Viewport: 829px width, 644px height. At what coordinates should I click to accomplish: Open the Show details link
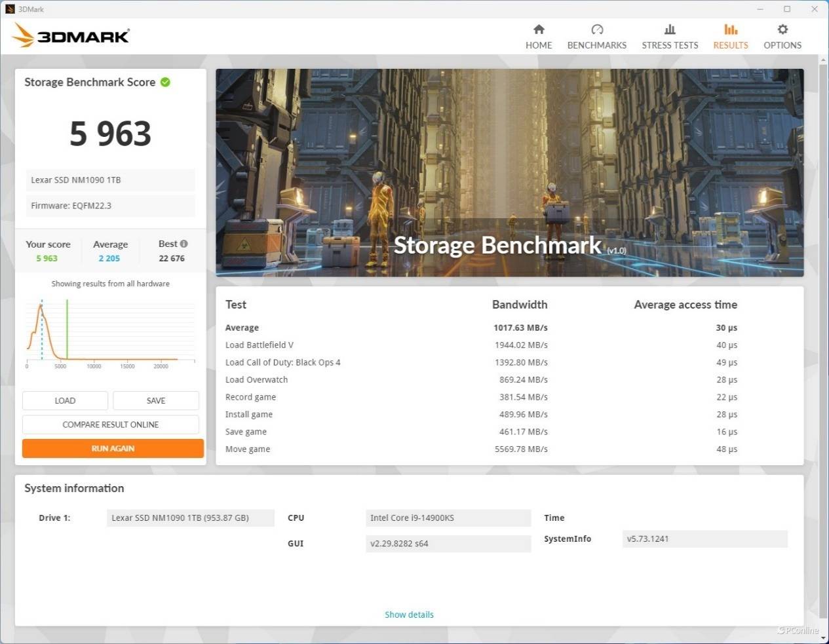point(409,615)
